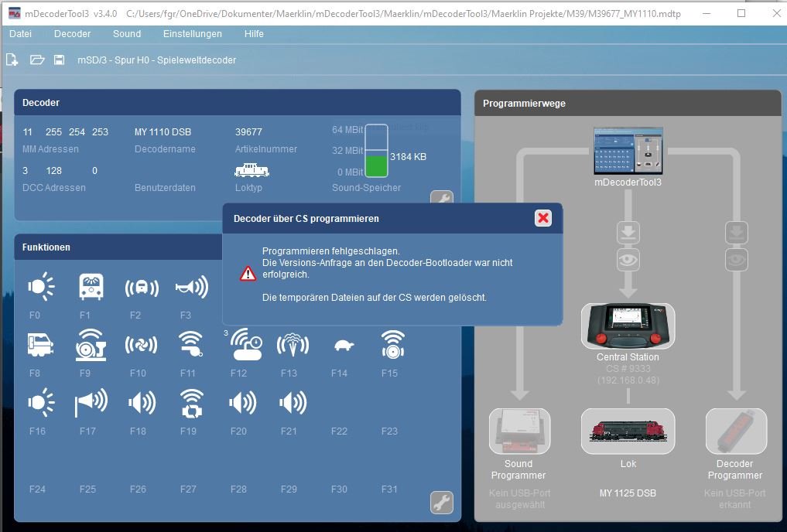Open the Einstellungen menu
The width and height of the screenshot is (787, 532).
[x=192, y=33]
